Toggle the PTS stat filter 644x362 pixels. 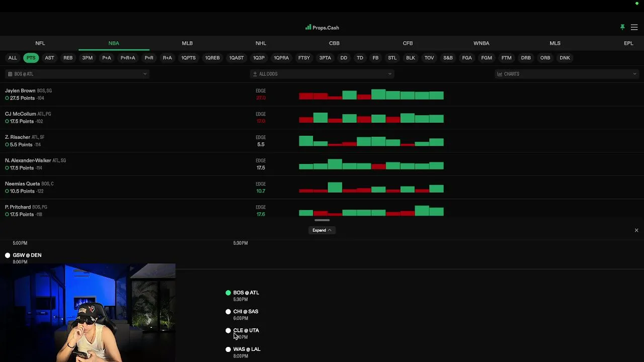(31, 58)
